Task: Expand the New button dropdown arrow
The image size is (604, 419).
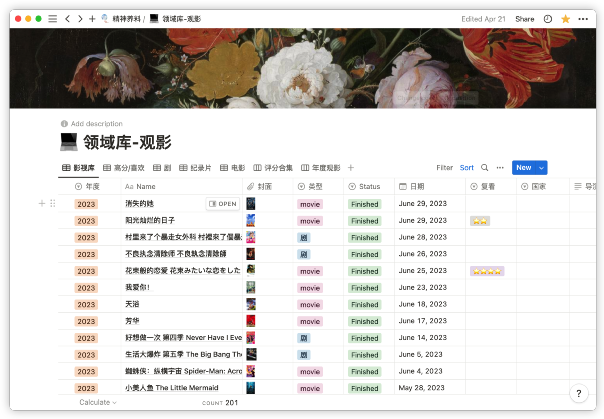Action: click(541, 168)
